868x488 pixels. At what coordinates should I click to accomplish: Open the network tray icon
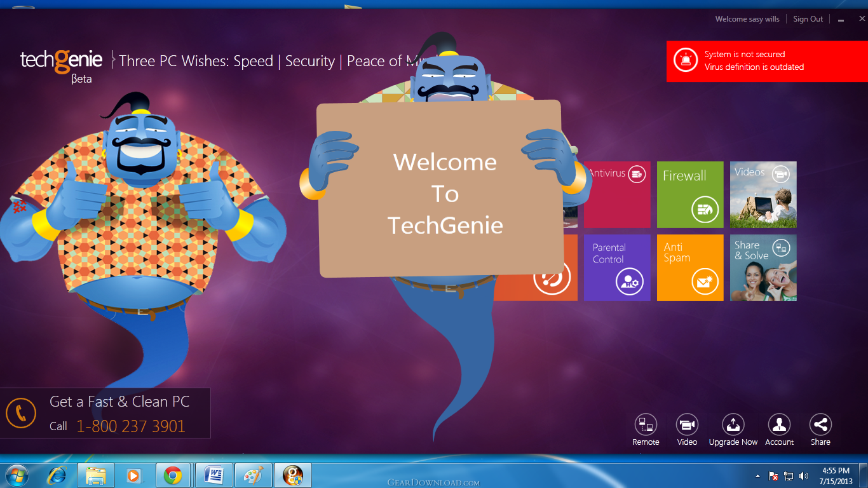pos(789,475)
